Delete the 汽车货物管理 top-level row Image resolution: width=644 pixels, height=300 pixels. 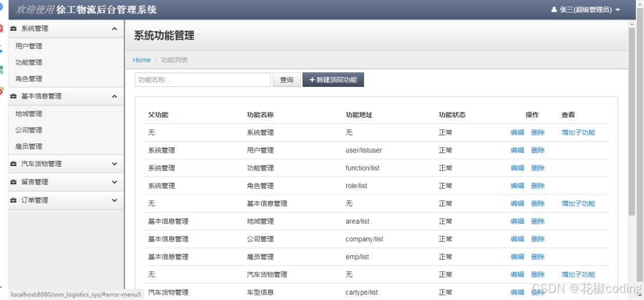pyautogui.click(x=538, y=274)
